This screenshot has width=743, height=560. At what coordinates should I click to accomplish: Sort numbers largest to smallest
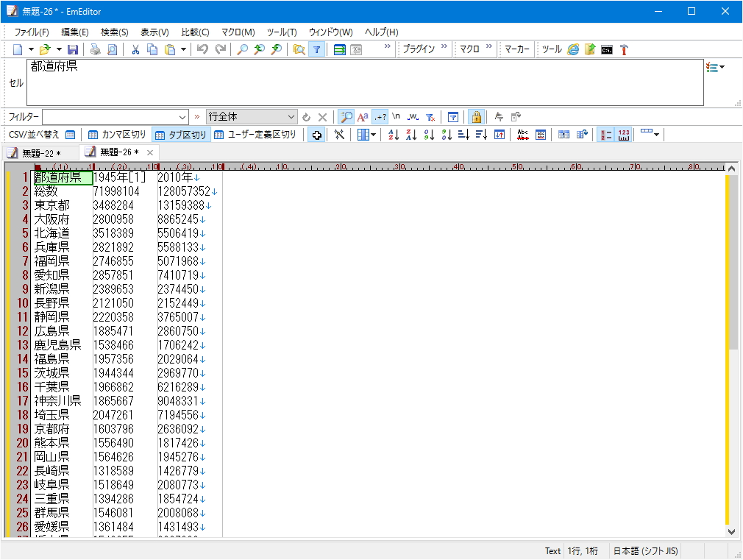tap(447, 135)
